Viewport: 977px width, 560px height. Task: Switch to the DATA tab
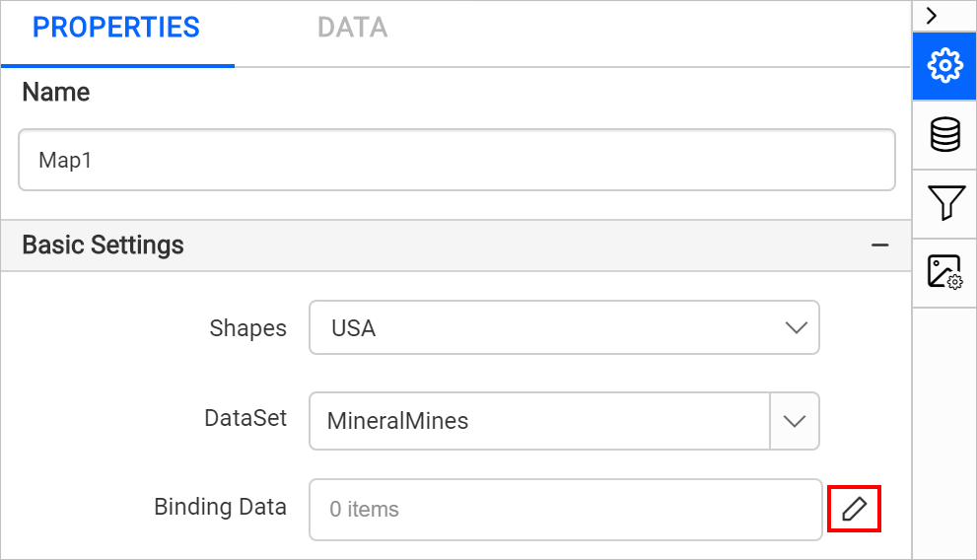353,28
